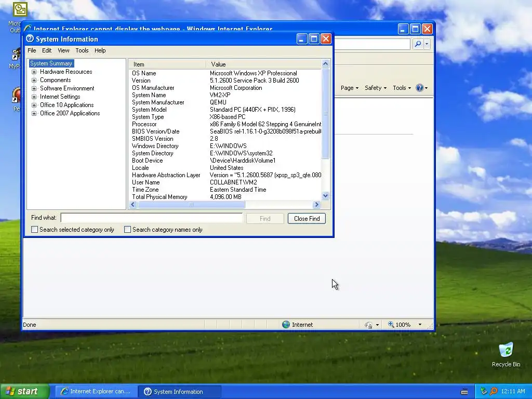Select the System Manufacturer row

tap(225, 102)
